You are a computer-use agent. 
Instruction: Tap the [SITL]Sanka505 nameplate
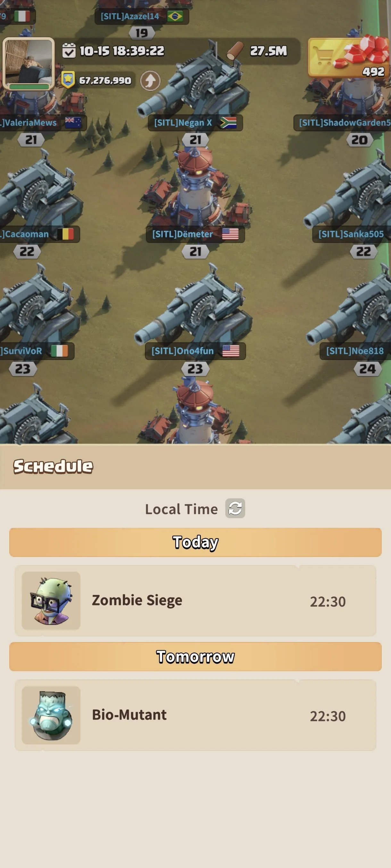click(x=352, y=234)
